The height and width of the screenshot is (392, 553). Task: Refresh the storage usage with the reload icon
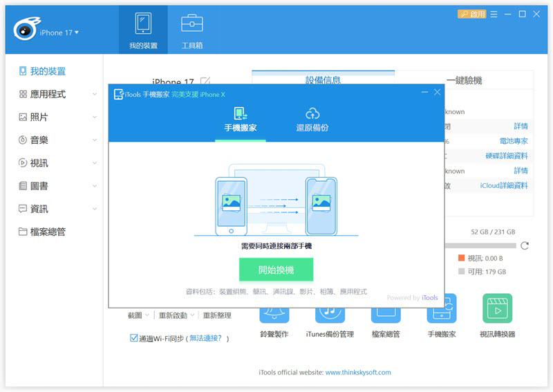click(x=525, y=245)
